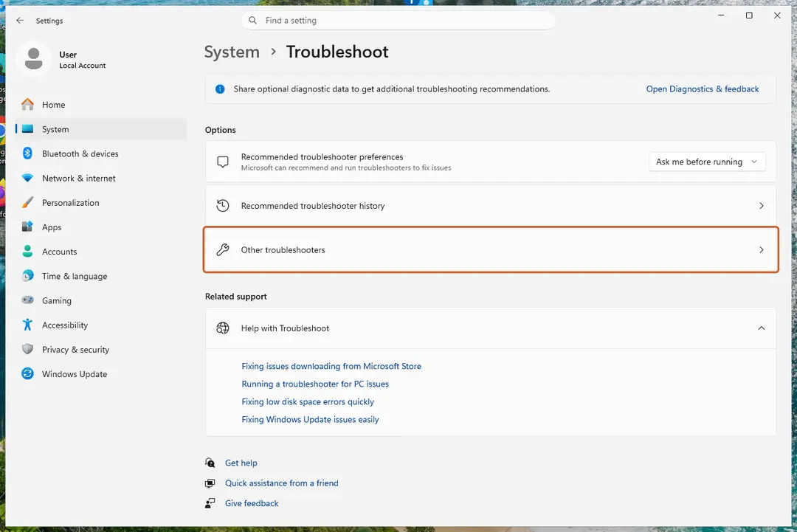The image size is (797, 532).
Task: Open 'Fixing issues downloading from Microsoft Store'
Action: [331, 366]
